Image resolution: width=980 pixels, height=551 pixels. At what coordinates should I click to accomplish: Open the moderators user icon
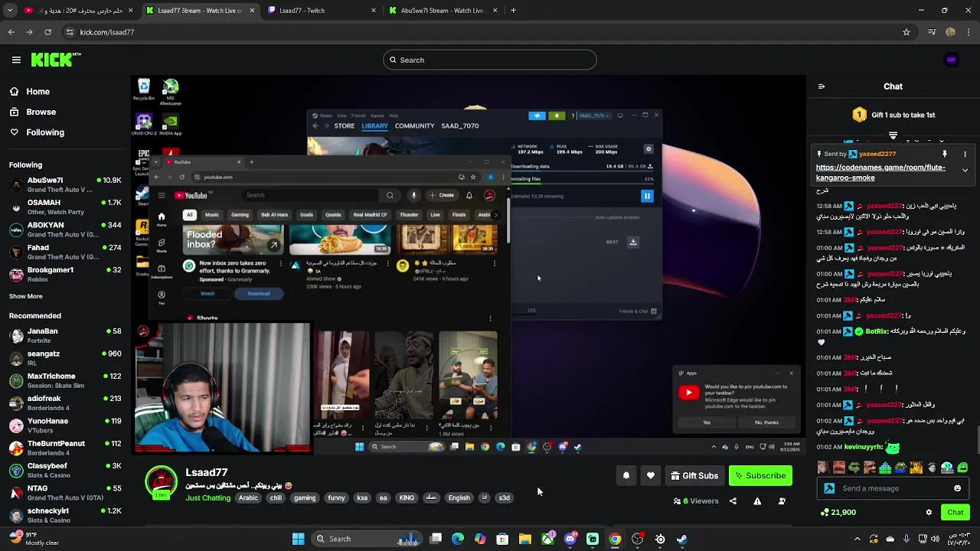click(x=782, y=501)
